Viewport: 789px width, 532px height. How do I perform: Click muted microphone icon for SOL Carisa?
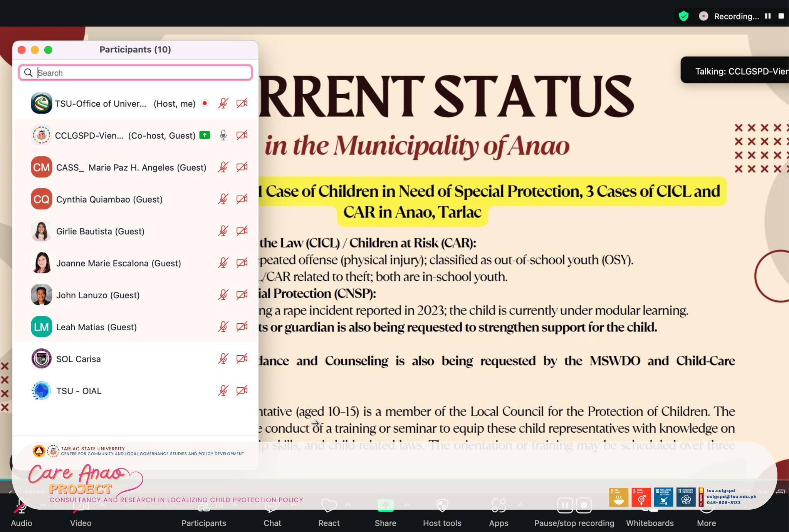coord(223,359)
